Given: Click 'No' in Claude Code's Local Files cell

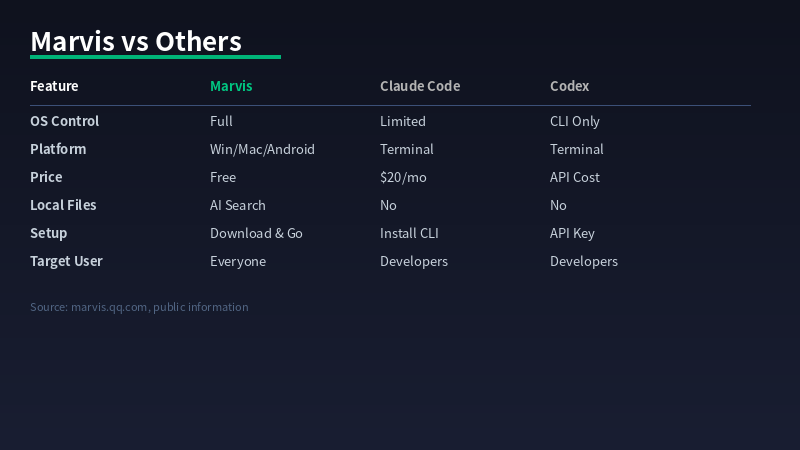Looking at the screenshot, I should (388, 205).
